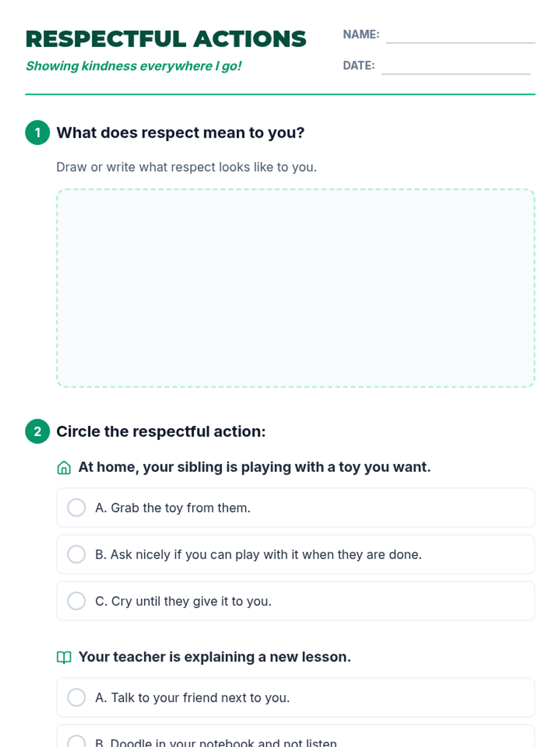Click the green number 1 badge

[x=37, y=133]
